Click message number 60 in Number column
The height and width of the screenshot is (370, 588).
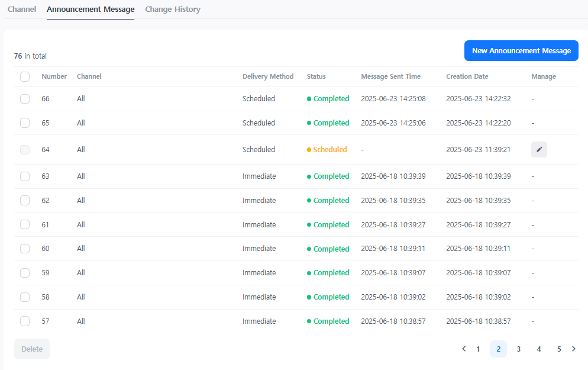coord(46,249)
